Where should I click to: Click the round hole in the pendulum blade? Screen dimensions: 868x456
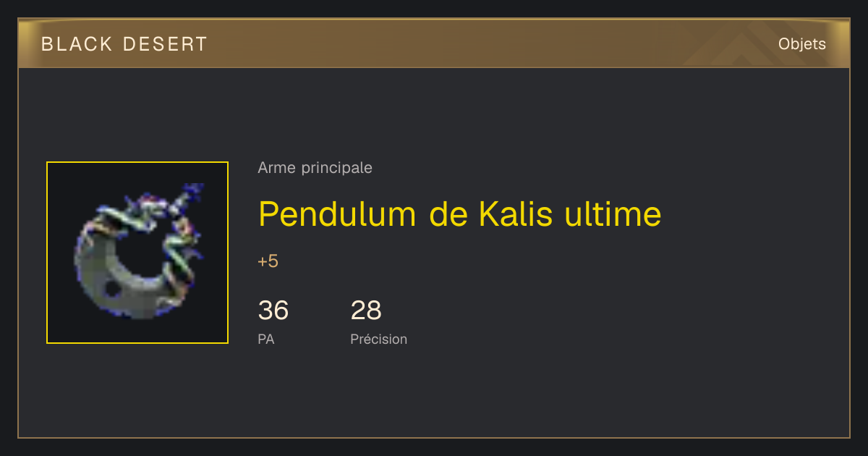coord(112,289)
